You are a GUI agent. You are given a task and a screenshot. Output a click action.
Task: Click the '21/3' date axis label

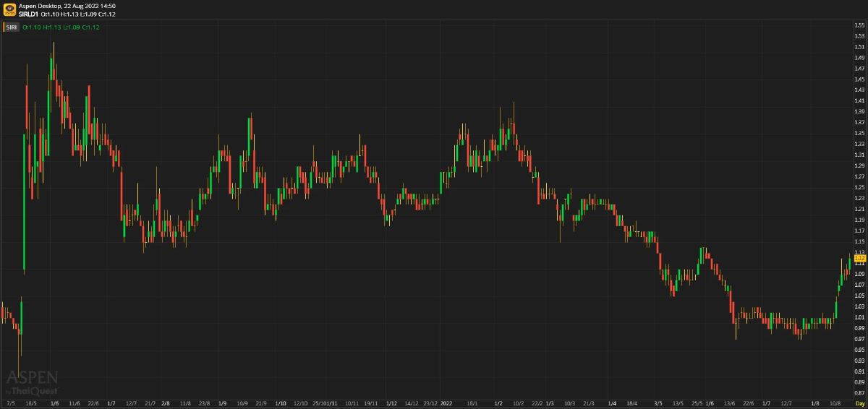pyautogui.click(x=589, y=402)
